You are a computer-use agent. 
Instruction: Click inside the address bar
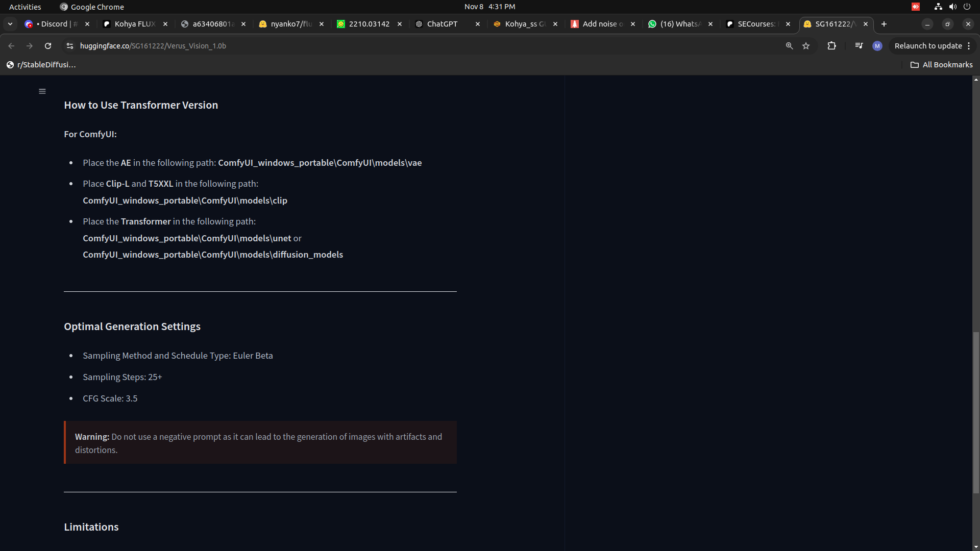357,46
